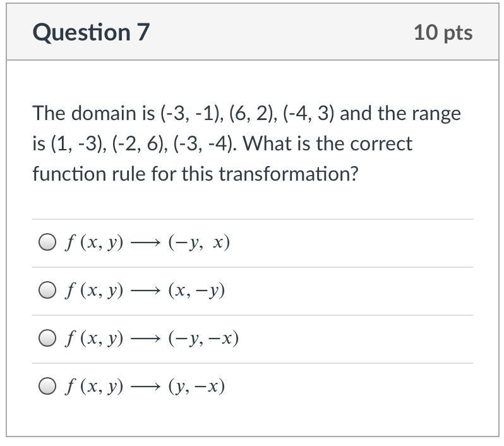The width and height of the screenshot is (504, 446).
Task: Click the arrow symbol in the (y, −x) option
Action: pos(145,387)
